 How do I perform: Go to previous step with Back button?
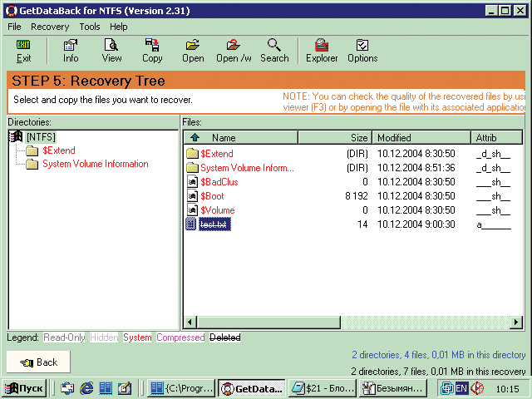[x=38, y=362]
